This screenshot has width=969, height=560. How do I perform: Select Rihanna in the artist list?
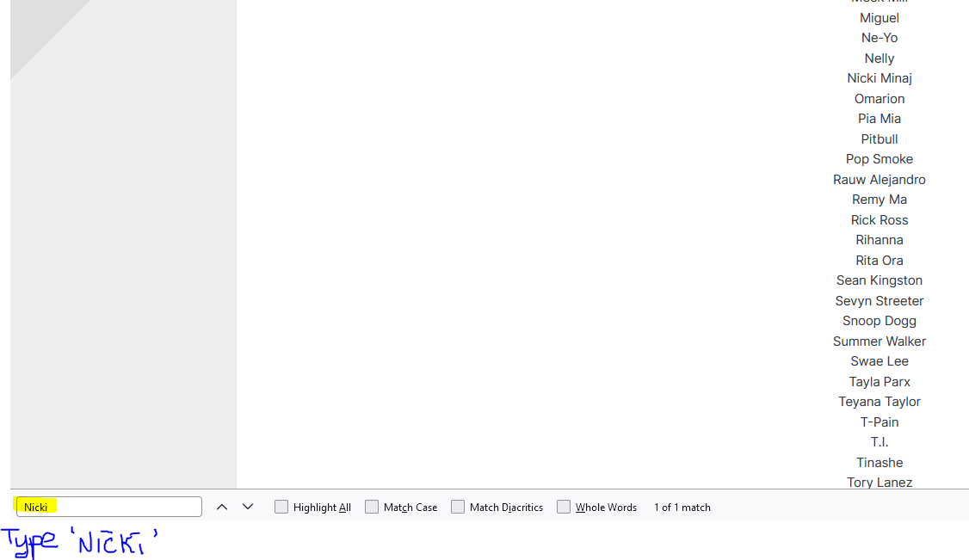880,239
